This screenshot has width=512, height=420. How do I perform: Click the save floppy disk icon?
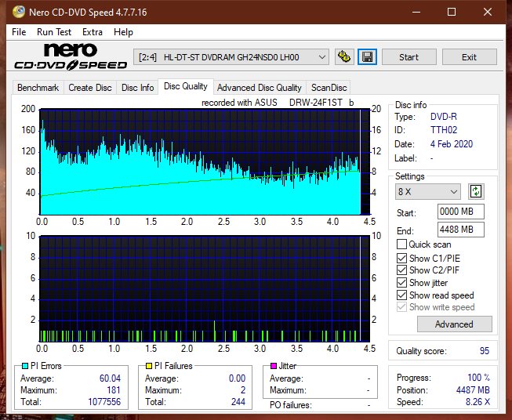[x=368, y=57]
